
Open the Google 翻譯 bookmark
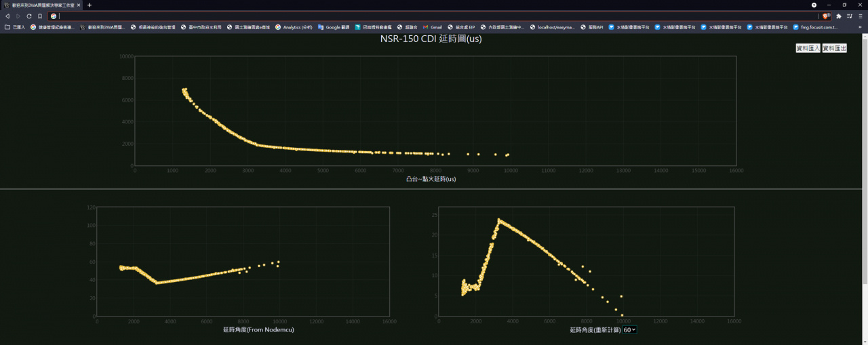pos(333,27)
